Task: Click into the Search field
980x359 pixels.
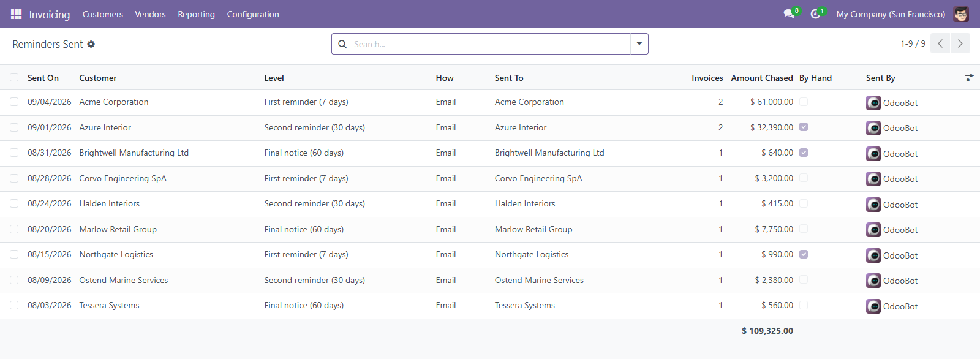Action: (x=490, y=44)
